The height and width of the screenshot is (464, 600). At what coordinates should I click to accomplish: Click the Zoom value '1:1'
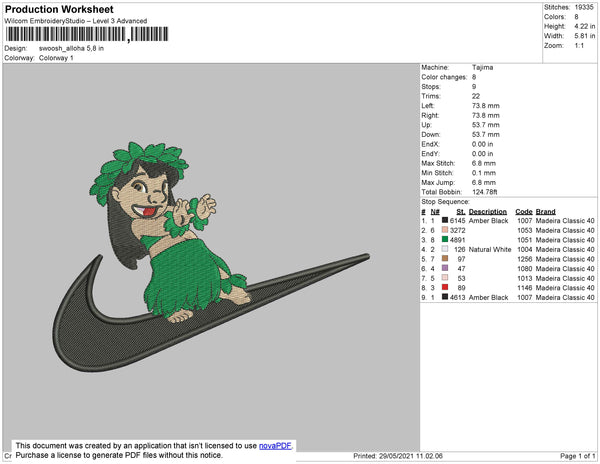pos(579,46)
